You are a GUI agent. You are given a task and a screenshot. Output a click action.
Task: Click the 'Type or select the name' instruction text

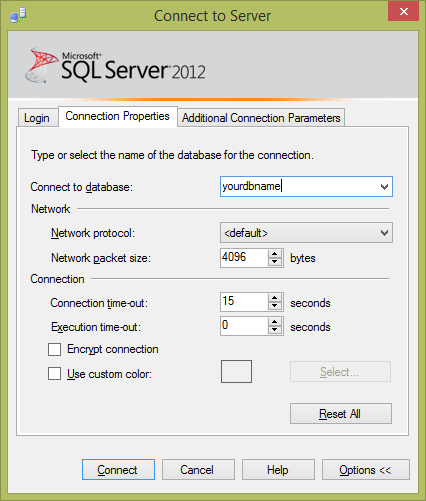172,155
